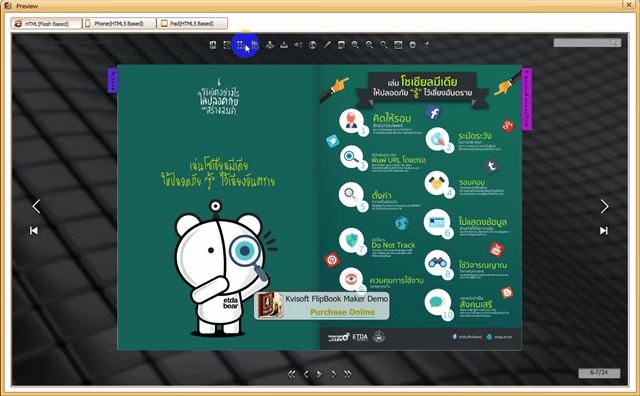
Task: Click the running man icon
Action: 427,45
